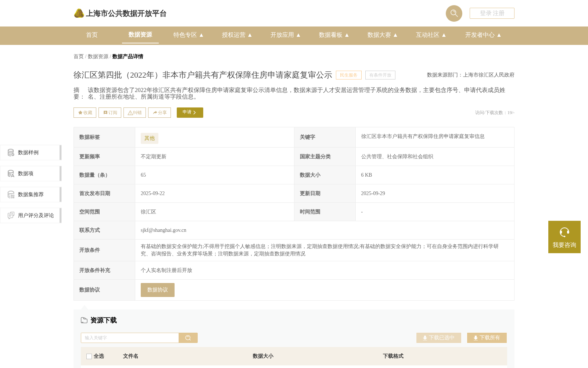
Task: Click the 订阅 subscribe button
Action: click(110, 113)
